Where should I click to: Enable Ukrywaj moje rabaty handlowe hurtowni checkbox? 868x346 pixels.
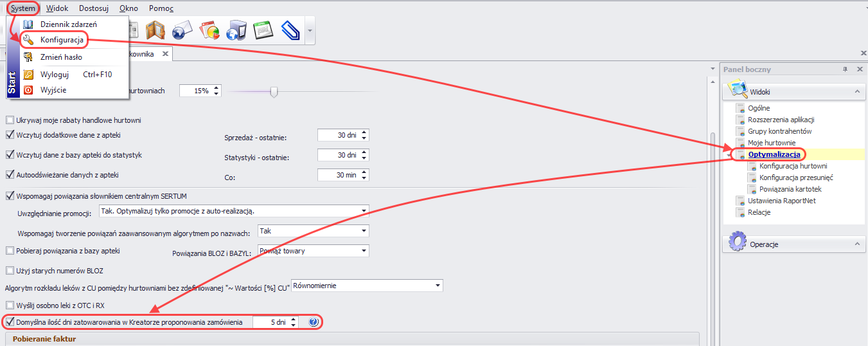click(10, 120)
